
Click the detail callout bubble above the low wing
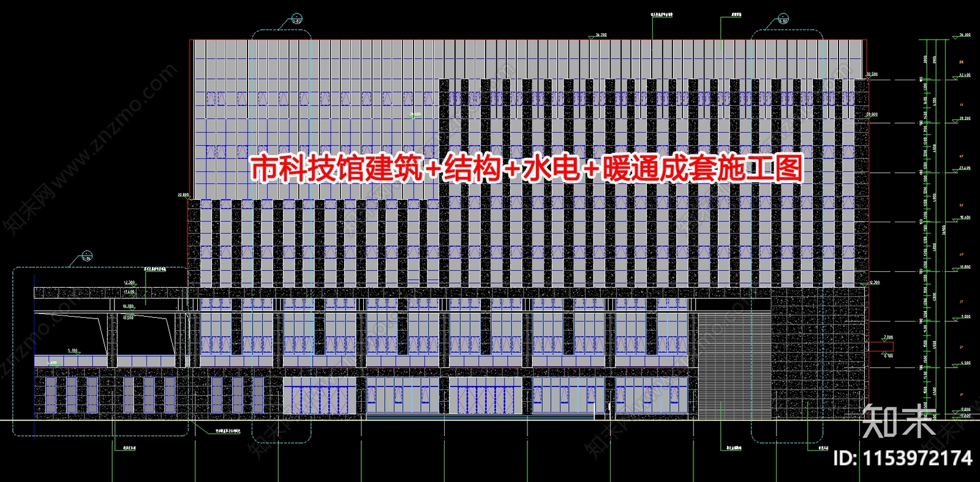tap(88, 256)
